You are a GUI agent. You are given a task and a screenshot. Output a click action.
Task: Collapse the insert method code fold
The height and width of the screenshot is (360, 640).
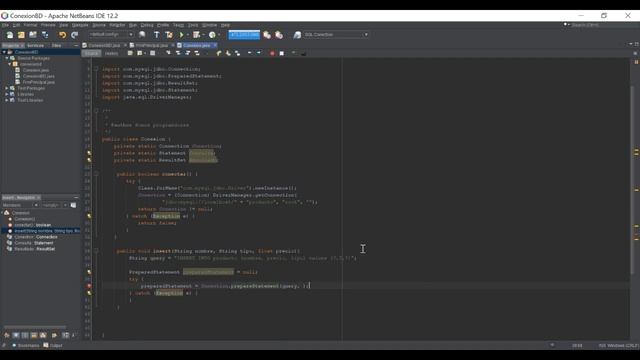coord(96,251)
